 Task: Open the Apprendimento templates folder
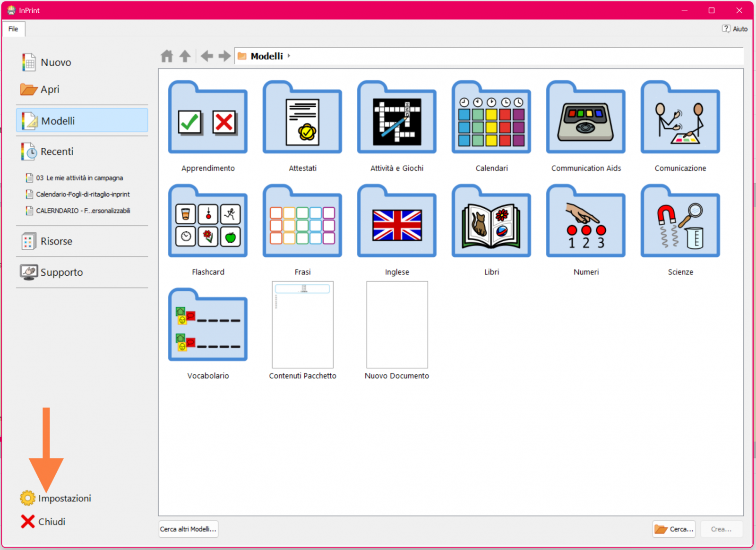point(208,117)
